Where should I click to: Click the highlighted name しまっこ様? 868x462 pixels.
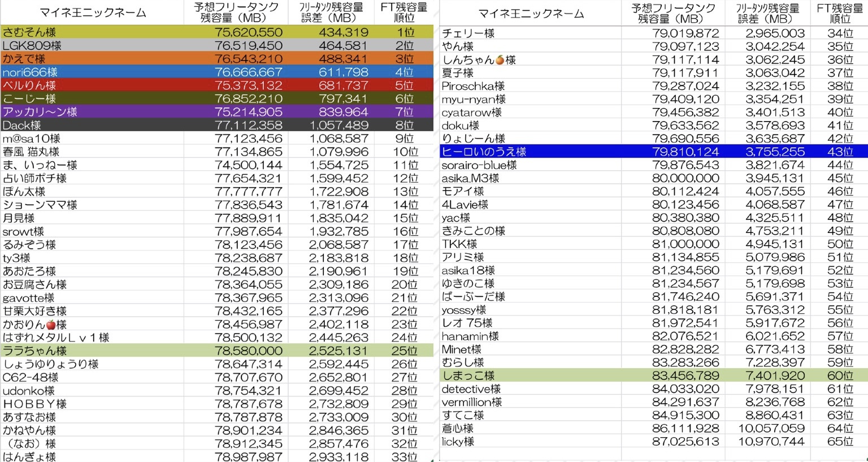[x=468, y=375]
